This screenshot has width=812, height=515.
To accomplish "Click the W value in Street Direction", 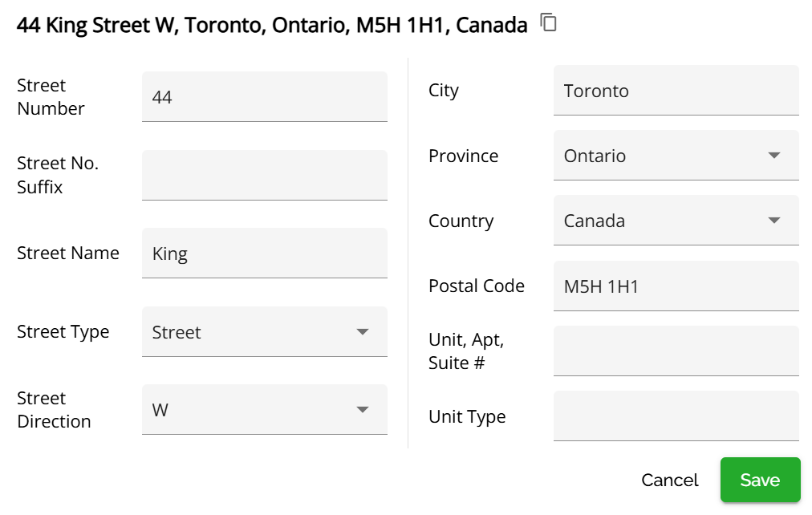I will (160, 410).
